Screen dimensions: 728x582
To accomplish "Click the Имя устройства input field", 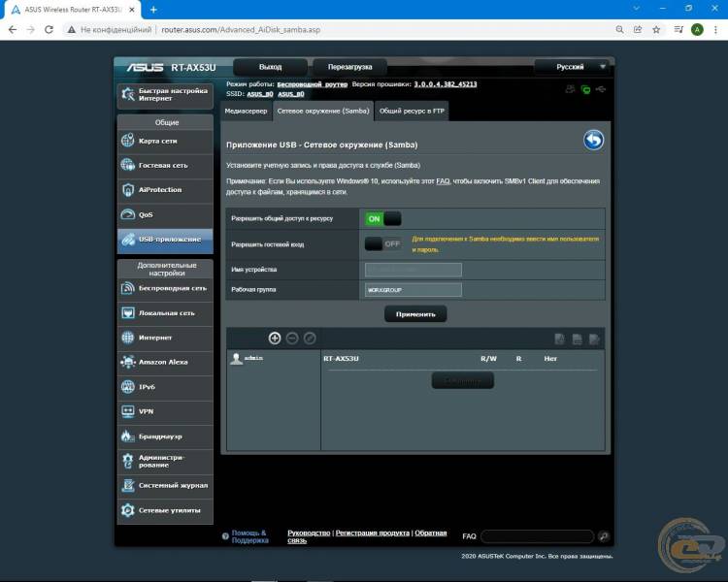I will 414,270.
